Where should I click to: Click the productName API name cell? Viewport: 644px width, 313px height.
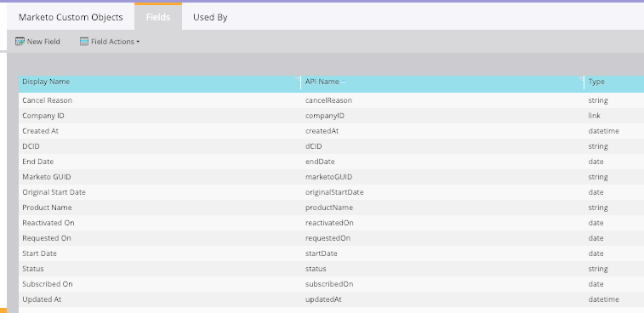pyautogui.click(x=329, y=208)
